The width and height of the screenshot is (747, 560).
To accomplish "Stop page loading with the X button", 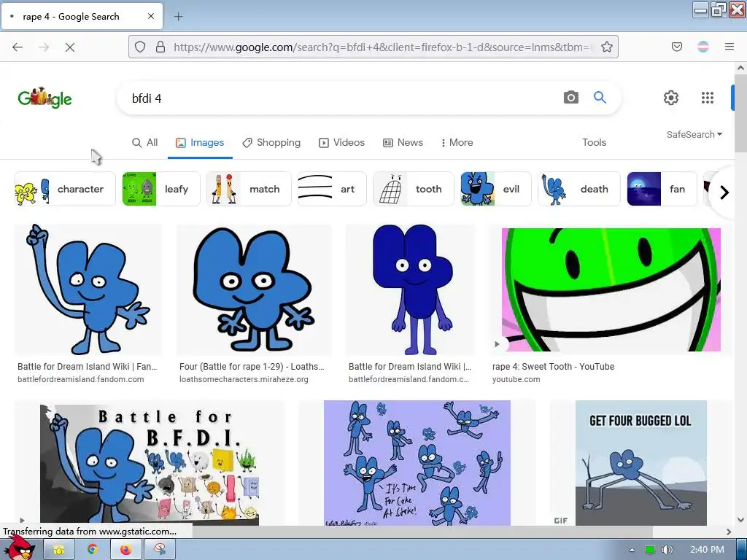I will (x=70, y=47).
